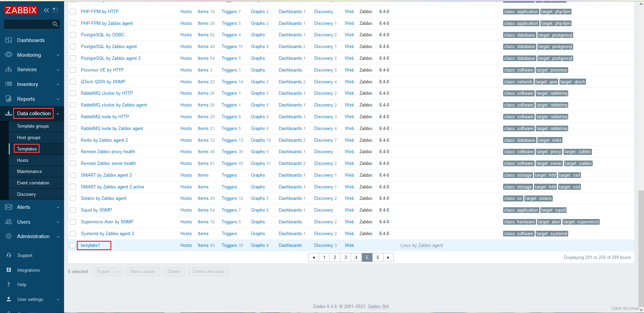Go to previous page arrow
Viewport: 644px width, 313px height.
(x=314, y=258)
